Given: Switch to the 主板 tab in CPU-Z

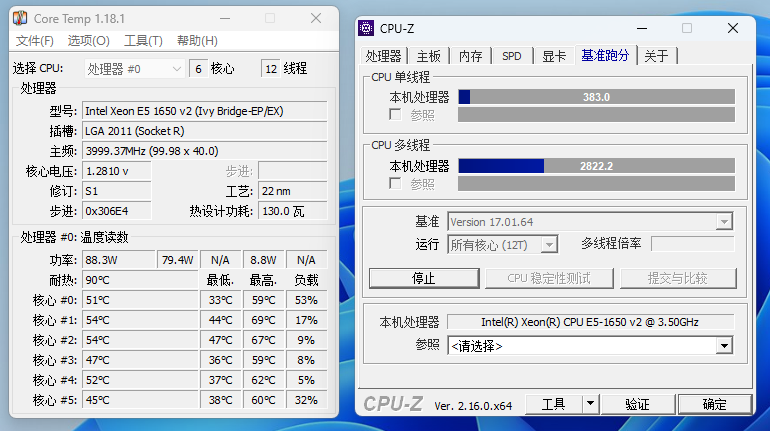Looking at the screenshot, I should pos(429,56).
